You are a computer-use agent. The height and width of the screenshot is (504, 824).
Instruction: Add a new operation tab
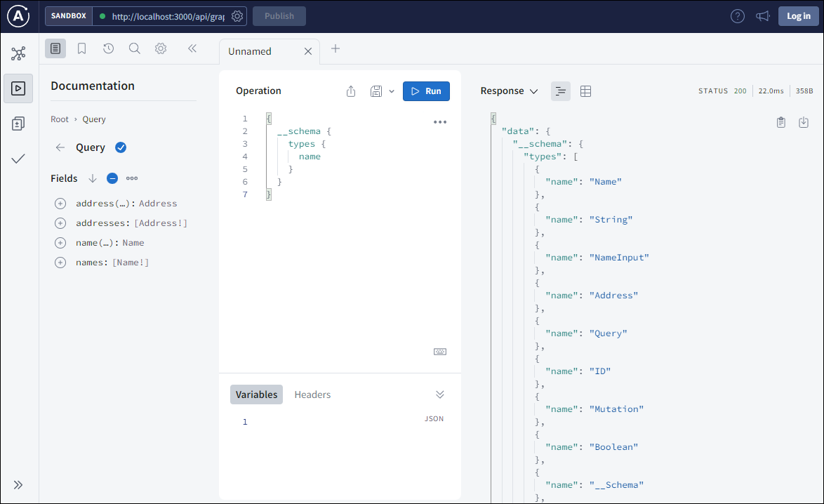pos(335,49)
